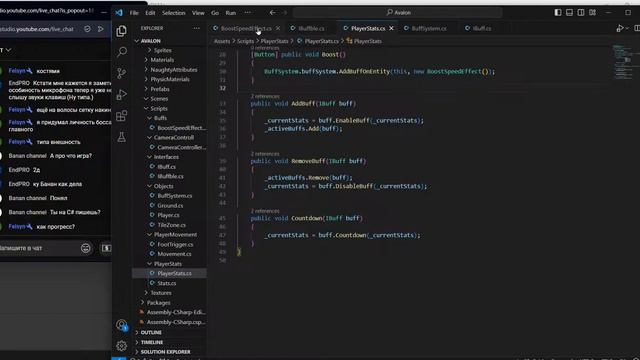Screen dimensions: 640x360
Task: Toggle the primary side bar layout icon
Action: pyautogui.click(x=558, y=13)
